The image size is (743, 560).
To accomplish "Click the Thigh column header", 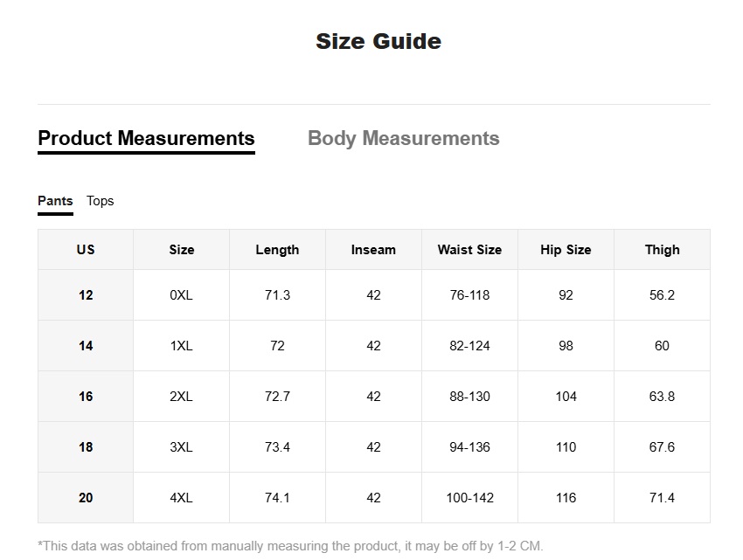I will pyautogui.click(x=662, y=250).
